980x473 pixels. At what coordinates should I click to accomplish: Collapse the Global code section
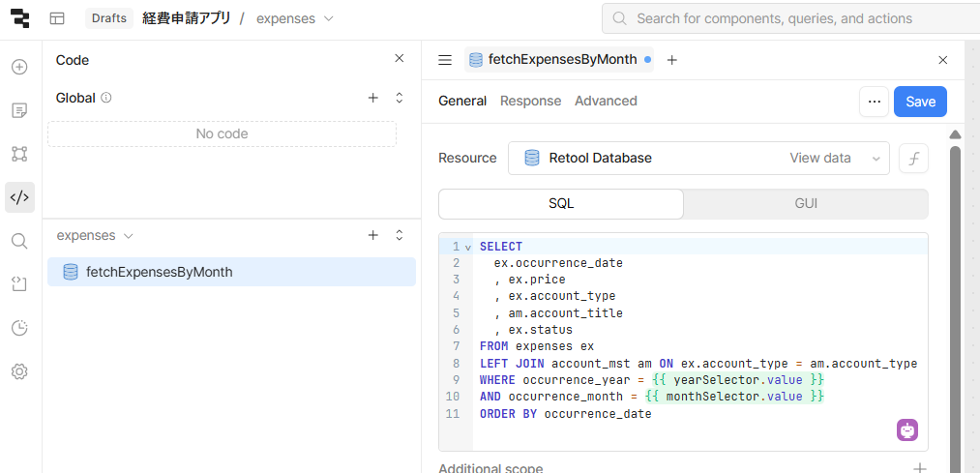pos(399,98)
